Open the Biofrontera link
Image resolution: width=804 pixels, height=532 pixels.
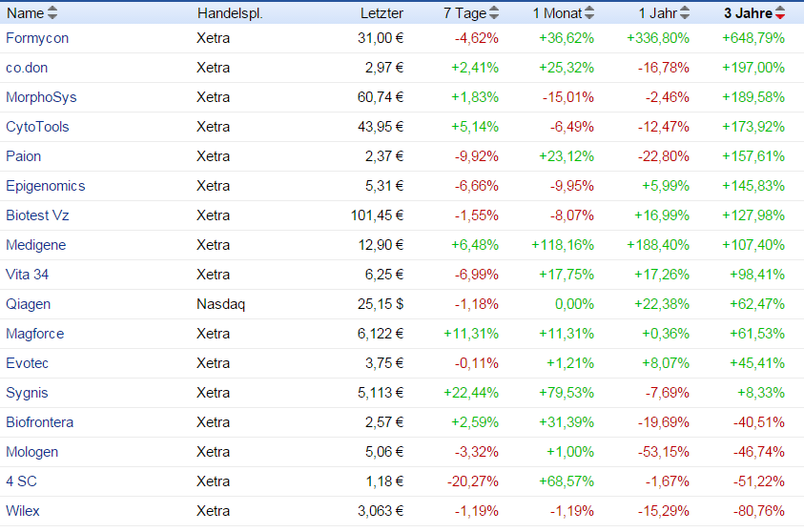(x=39, y=422)
